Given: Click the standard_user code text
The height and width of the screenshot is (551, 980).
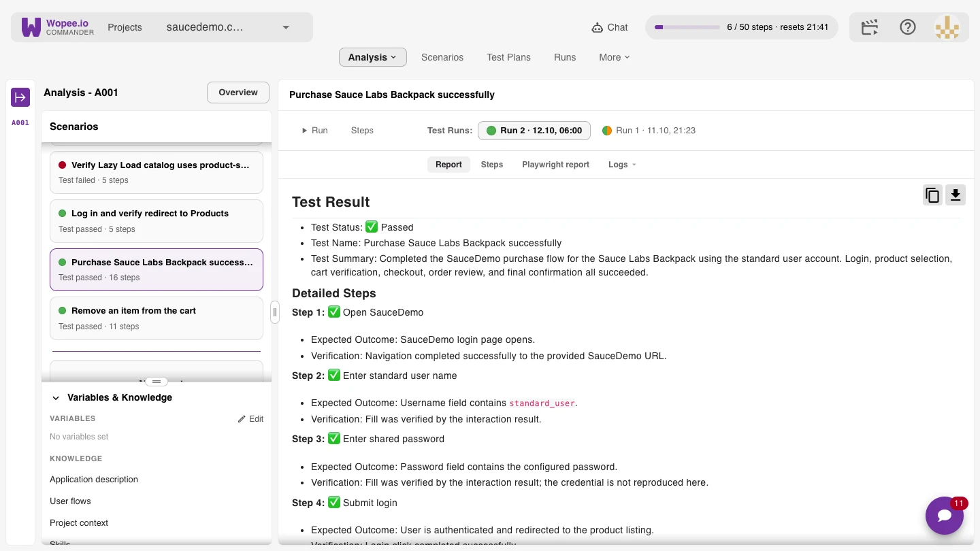Looking at the screenshot, I should [542, 403].
